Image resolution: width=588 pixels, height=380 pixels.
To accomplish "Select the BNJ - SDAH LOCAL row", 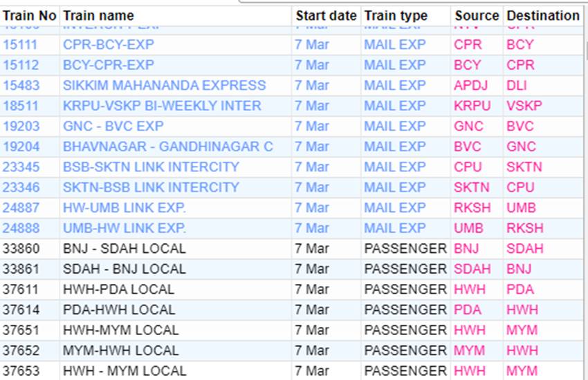I will (125, 249).
